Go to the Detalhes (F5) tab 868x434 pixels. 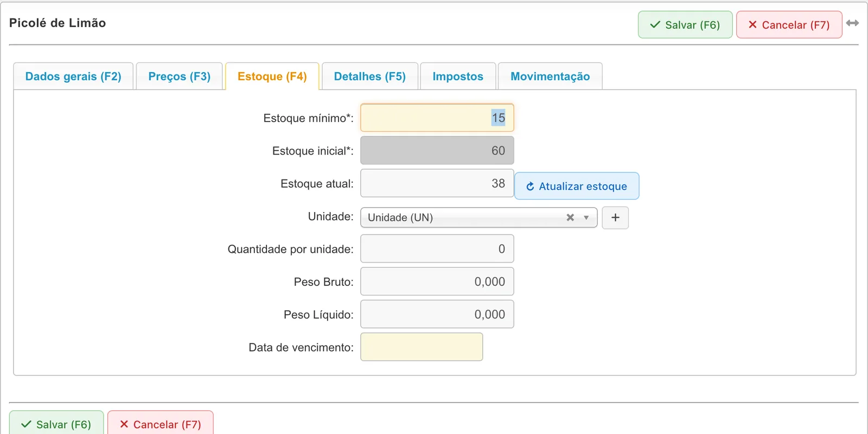click(x=370, y=76)
